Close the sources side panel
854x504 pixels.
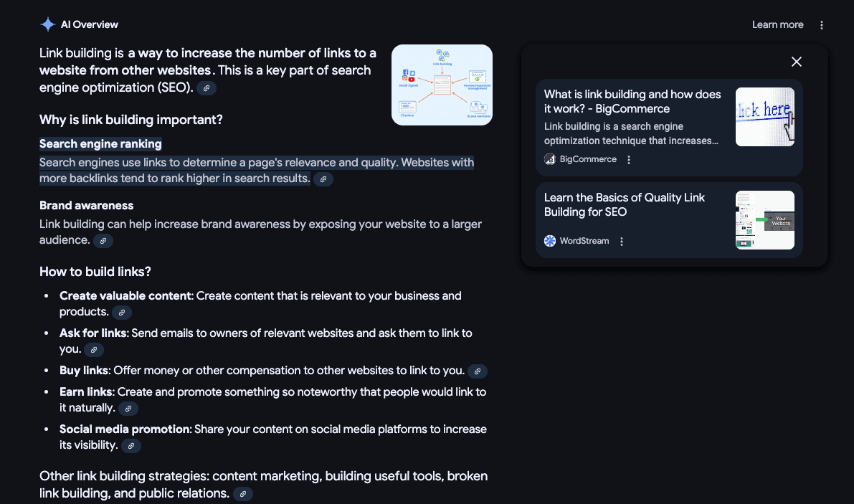point(796,62)
